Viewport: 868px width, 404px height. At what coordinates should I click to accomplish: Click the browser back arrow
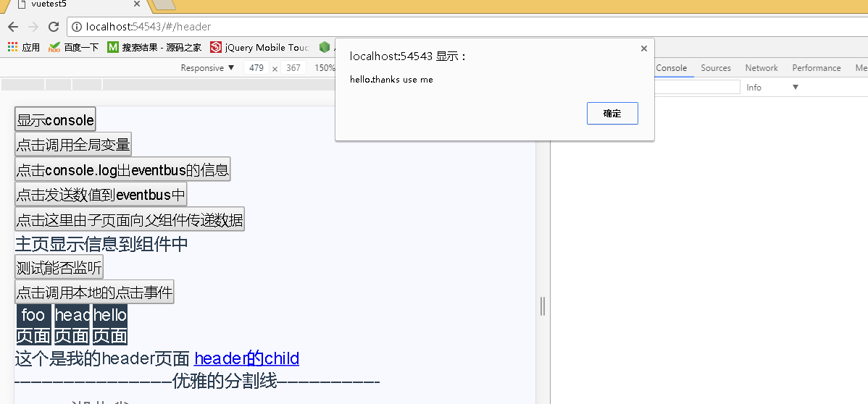click(13, 27)
